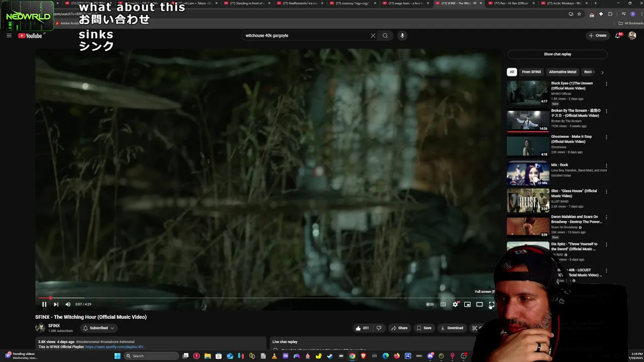Like the video with thumbs up
Viewport: 644px width, 362px height.
(x=362, y=328)
